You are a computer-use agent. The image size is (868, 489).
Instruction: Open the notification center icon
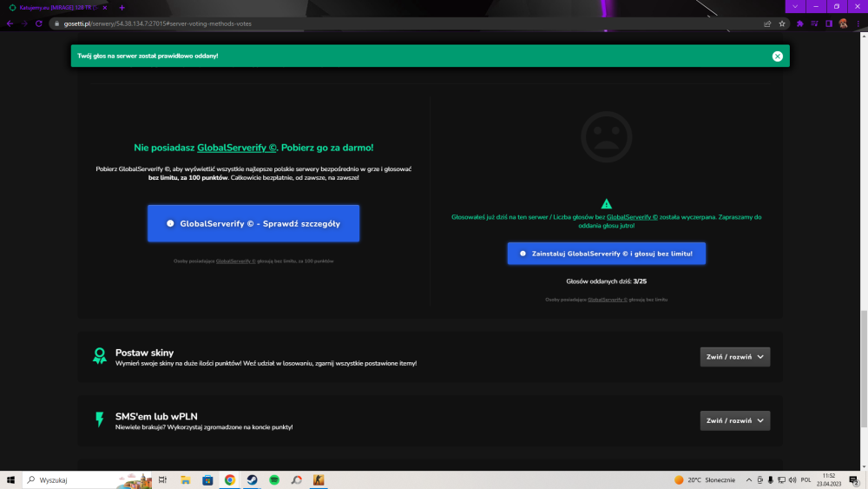click(x=854, y=480)
